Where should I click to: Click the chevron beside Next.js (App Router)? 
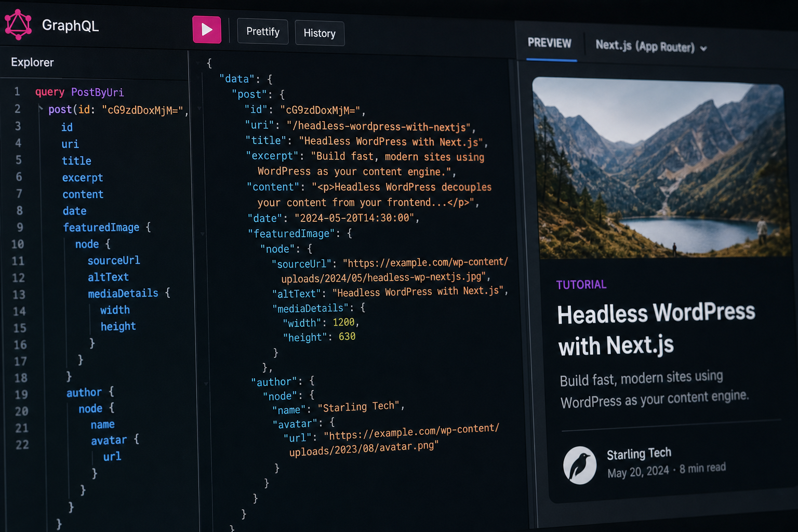point(703,48)
